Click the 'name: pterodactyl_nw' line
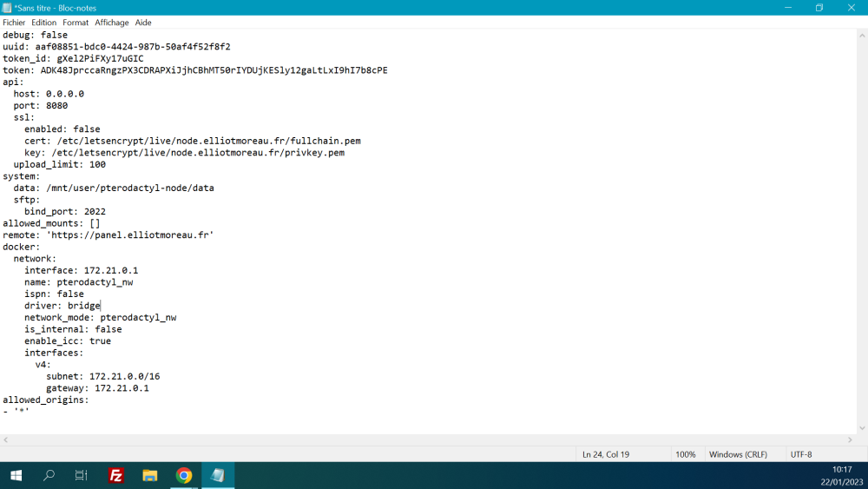Image resolution: width=868 pixels, height=489 pixels. coord(79,282)
